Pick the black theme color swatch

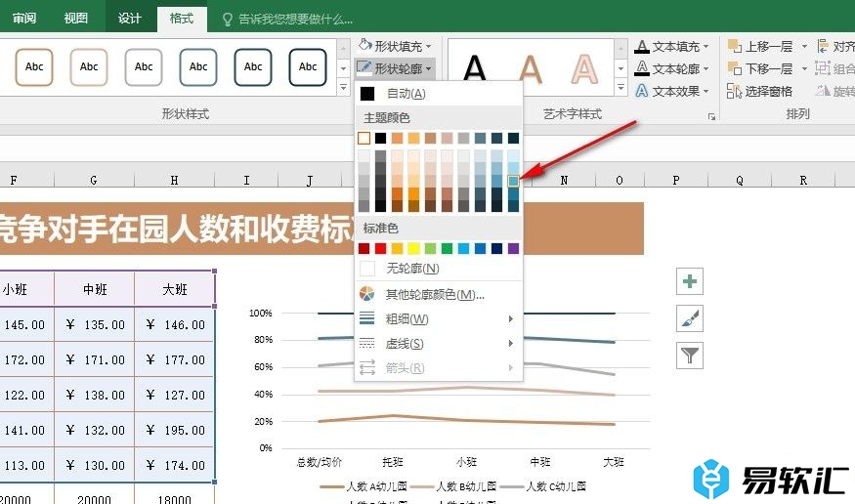381,139
